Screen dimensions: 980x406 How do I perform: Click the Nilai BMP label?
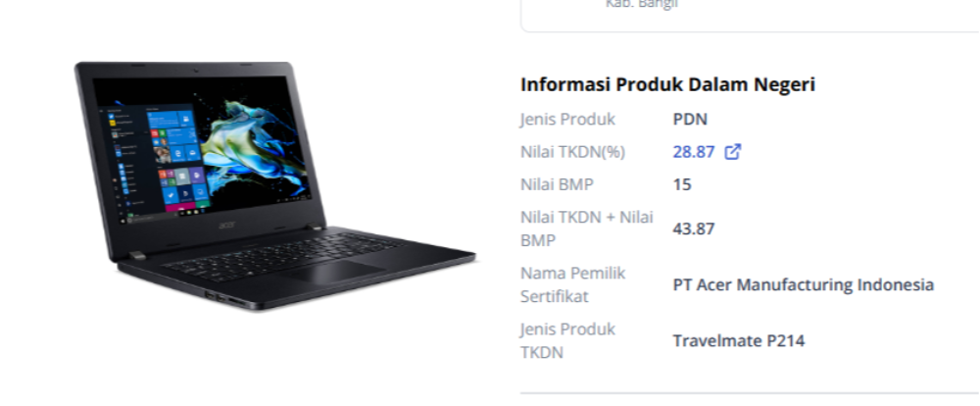[557, 184]
